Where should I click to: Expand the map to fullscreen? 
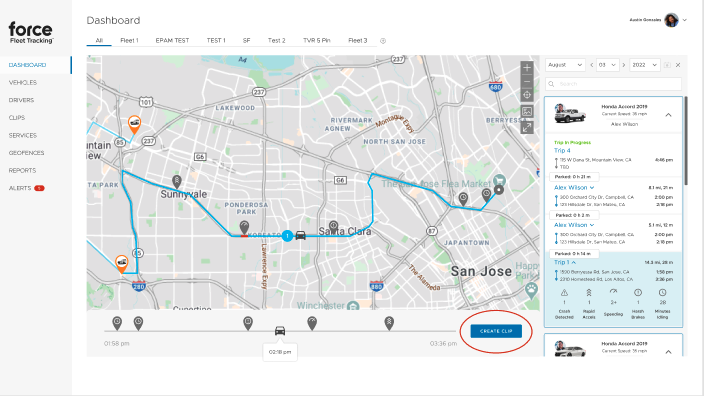point(527,128)
